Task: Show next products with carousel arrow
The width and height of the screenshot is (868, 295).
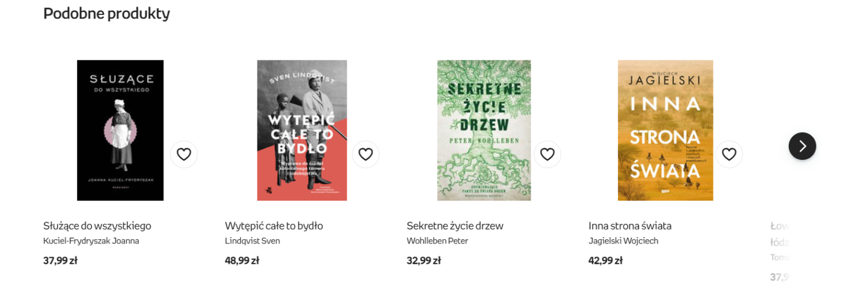Action: click(x=802, y=146)
